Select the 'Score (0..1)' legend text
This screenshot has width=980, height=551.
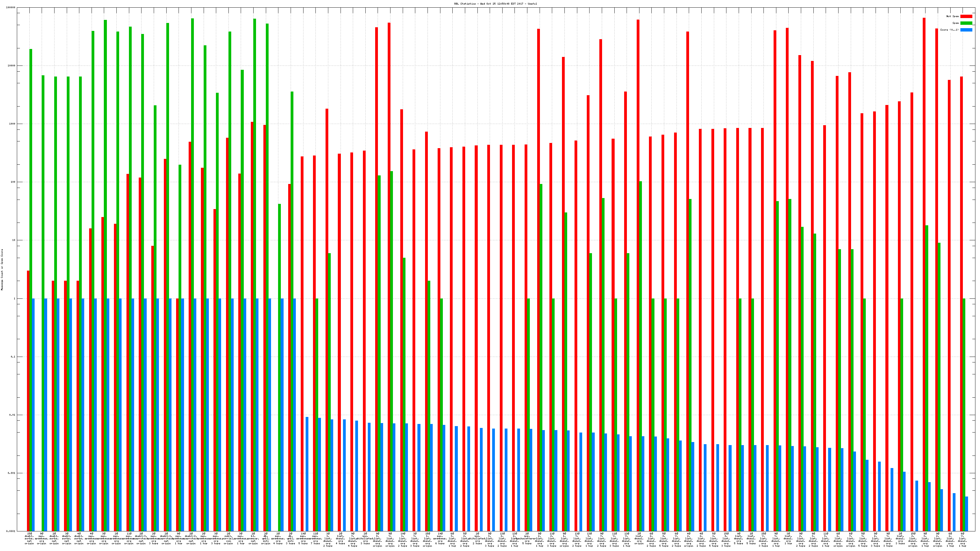tap(949, 30)
